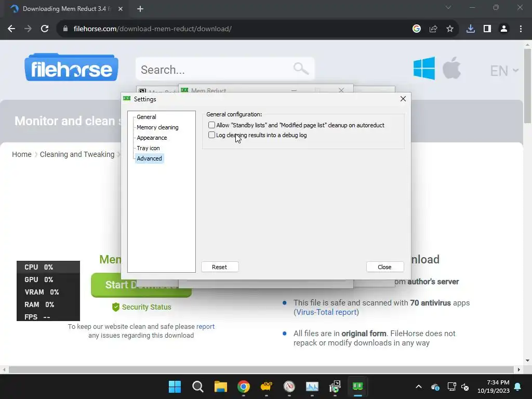
Task: Click scrollbar down arrow
Action: click(528, 361)
